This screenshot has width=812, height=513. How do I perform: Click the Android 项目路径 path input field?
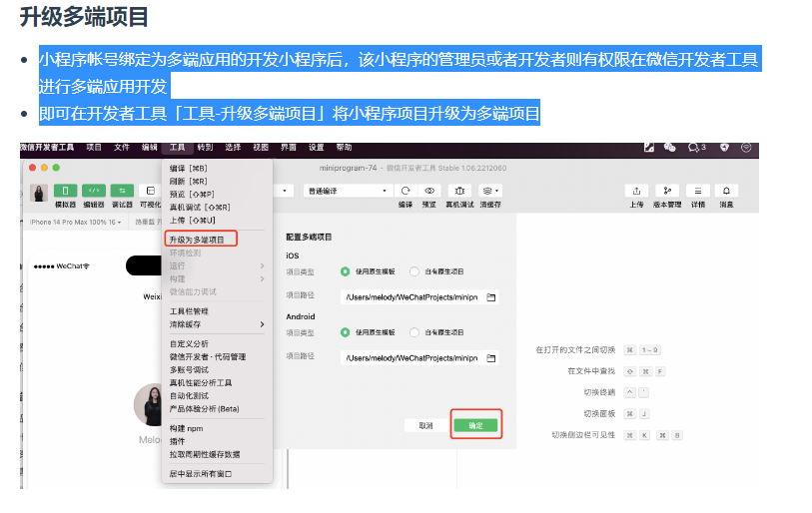[x=419, y=358]
